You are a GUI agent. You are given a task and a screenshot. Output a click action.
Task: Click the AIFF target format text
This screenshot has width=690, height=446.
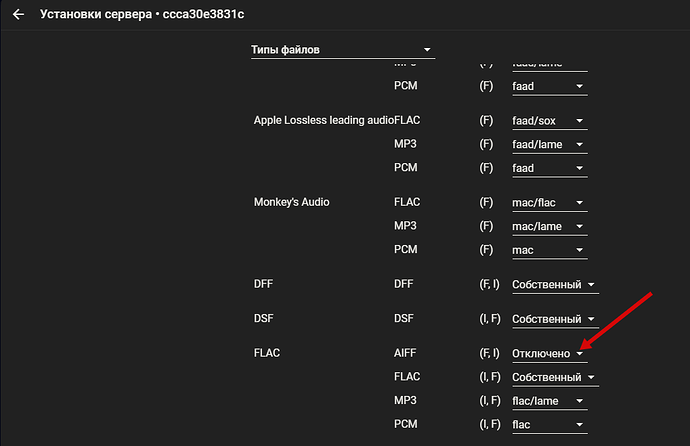405,353
